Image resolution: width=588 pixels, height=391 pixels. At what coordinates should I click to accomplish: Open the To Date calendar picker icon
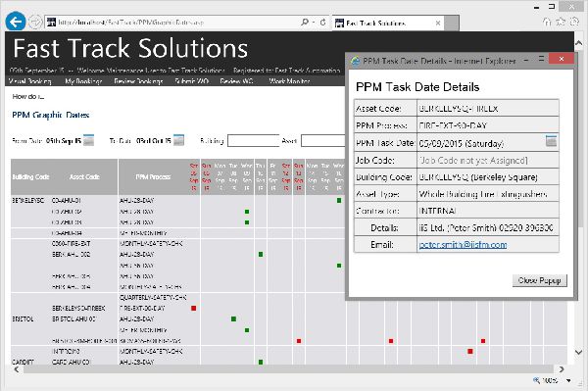(179, 140)
